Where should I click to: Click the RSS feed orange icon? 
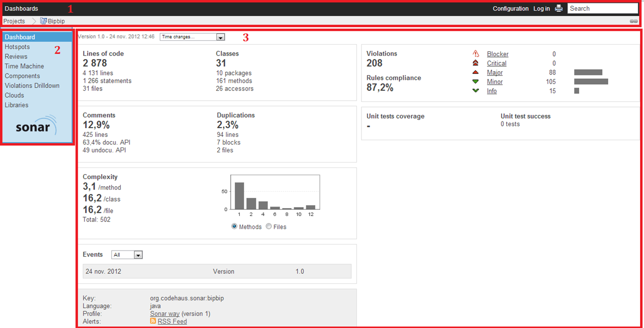[153, 321]
